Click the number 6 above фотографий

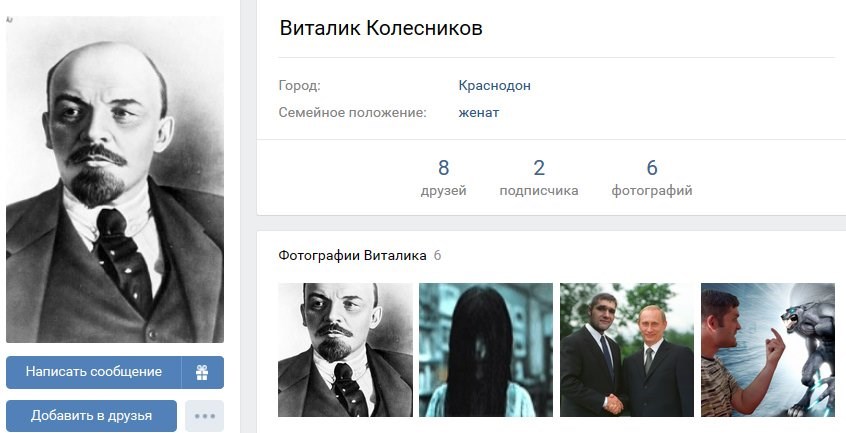click(652, 168)
